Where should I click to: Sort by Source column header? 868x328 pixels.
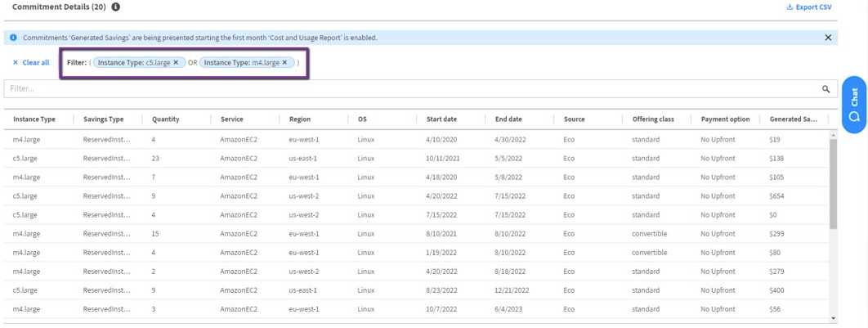pyautogui.click(x=574, y=119)
